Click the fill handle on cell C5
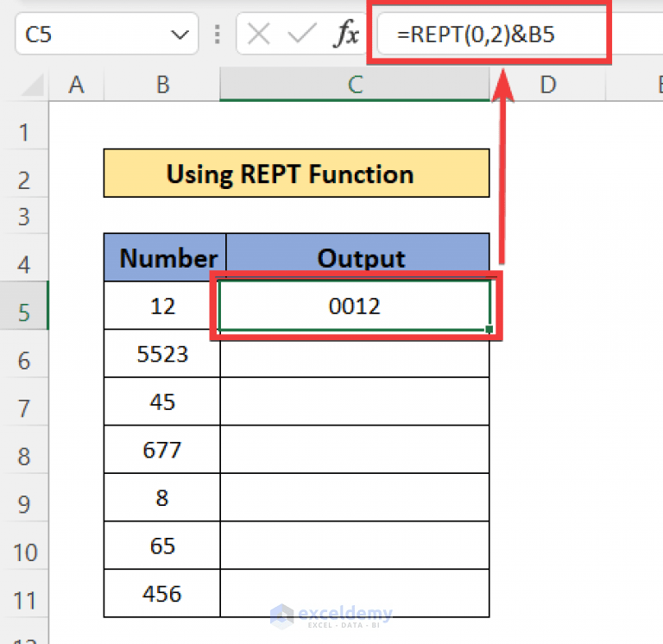 [x=489, y=329]
